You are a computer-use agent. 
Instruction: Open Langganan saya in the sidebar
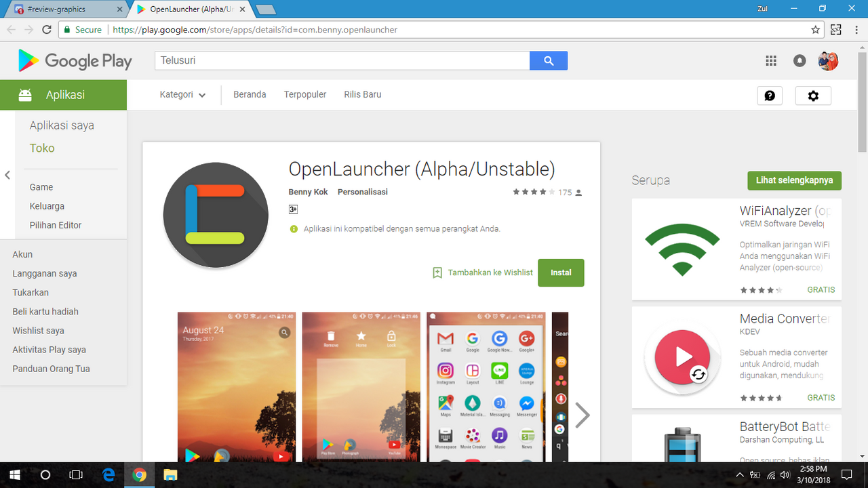click(45, 274)
